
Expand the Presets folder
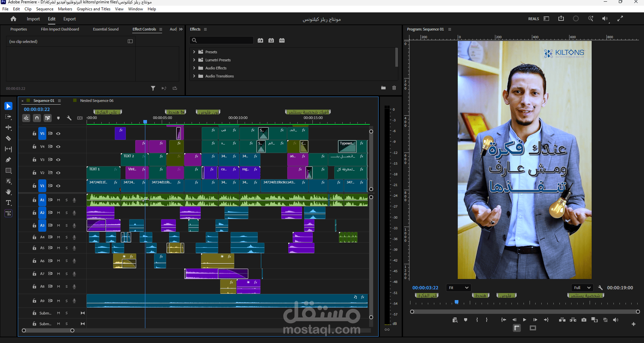point(194,52)
